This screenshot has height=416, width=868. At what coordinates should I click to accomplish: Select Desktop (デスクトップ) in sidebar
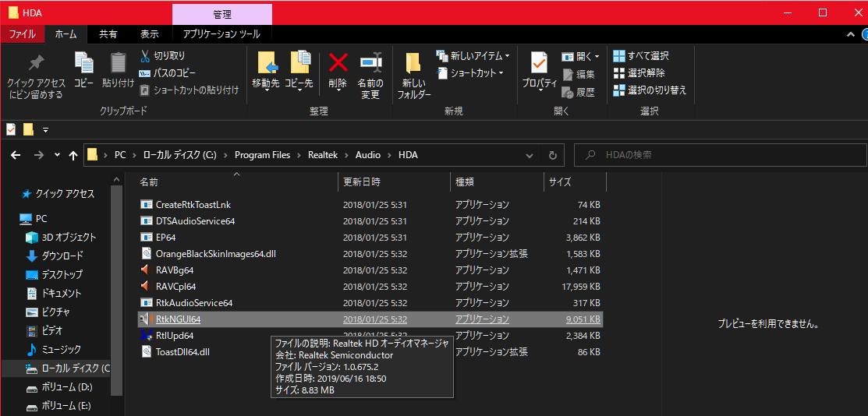tap(55, 274)
